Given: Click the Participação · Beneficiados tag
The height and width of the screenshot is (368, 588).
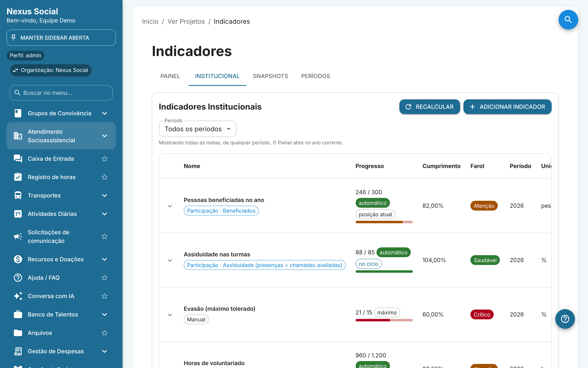Looking at the screenshot, I should 221,211.
